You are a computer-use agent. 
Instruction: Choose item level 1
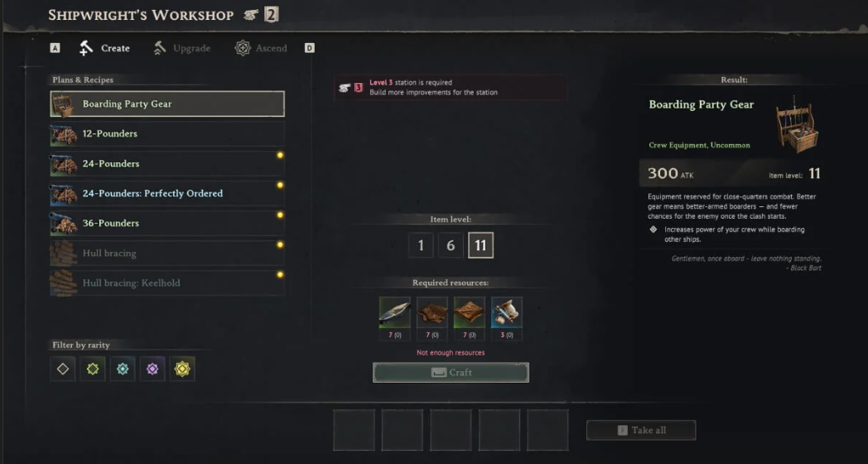(x=421, y=245)
